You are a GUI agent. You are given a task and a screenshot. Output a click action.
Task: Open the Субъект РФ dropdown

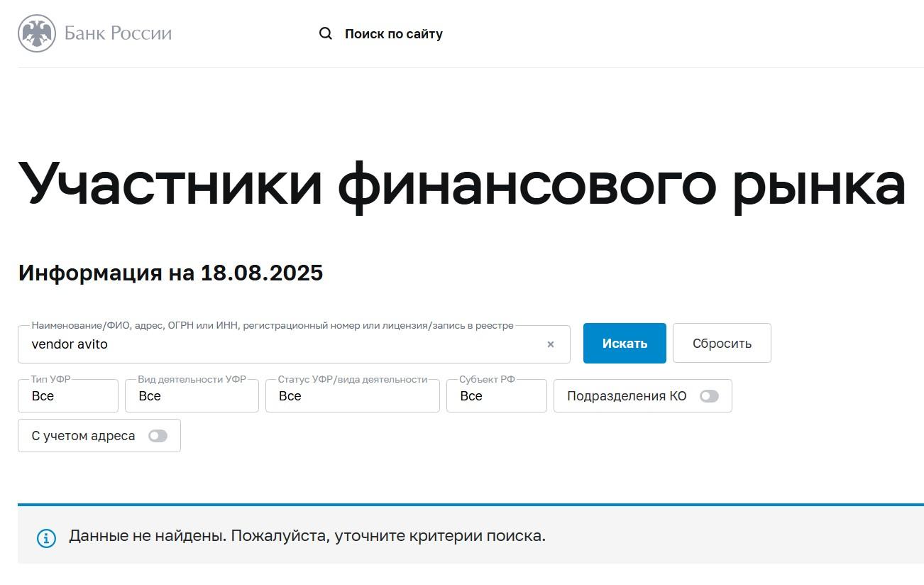click(x=497, y=395)
